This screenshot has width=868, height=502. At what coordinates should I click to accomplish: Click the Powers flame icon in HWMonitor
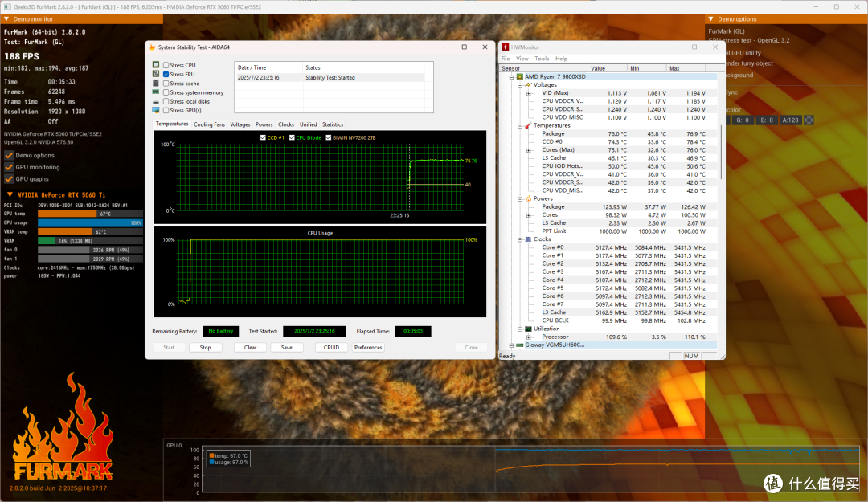pyautogui.click(x=528, y=198)
